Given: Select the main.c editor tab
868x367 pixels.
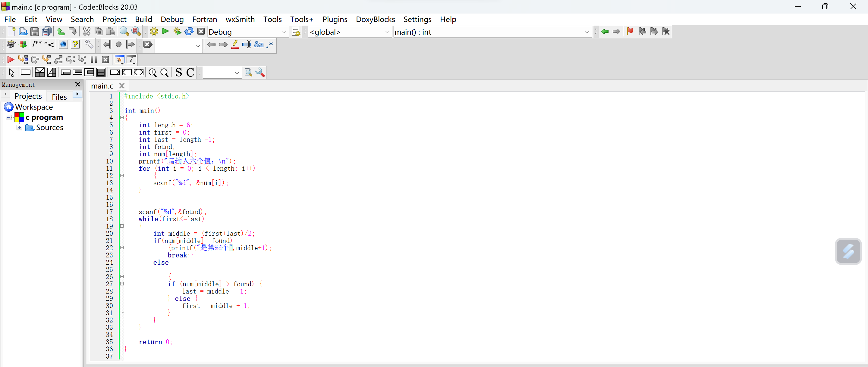Looking at the screenshot, I should (102, 86).
